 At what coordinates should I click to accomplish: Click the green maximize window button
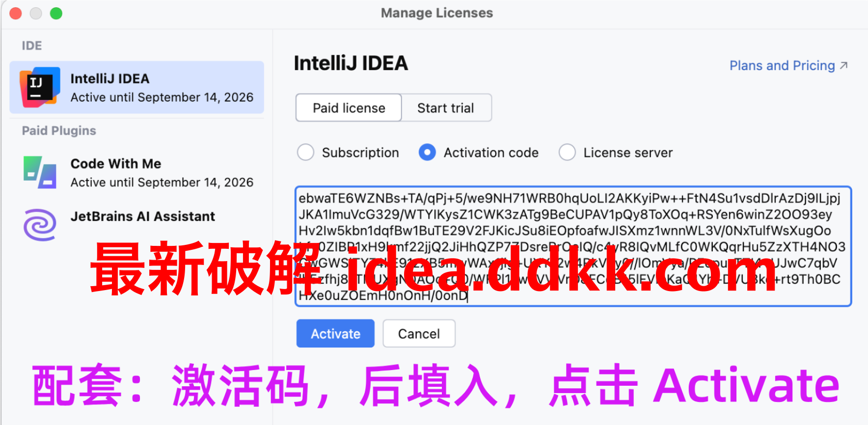tap(56, 13)
